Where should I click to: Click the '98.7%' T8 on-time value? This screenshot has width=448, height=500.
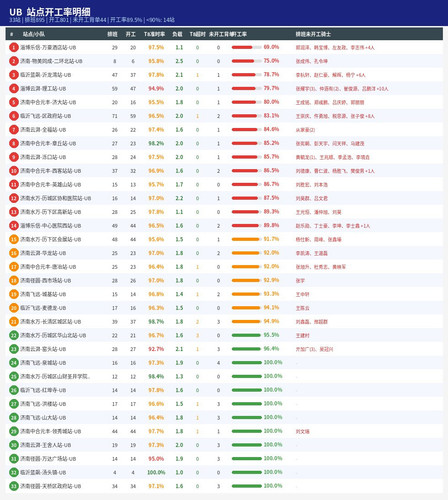pos(156,322)
